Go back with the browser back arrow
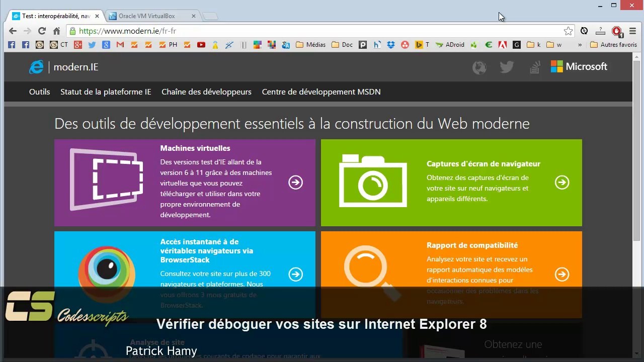The image size is (644, 362). [x=13, y=31]
